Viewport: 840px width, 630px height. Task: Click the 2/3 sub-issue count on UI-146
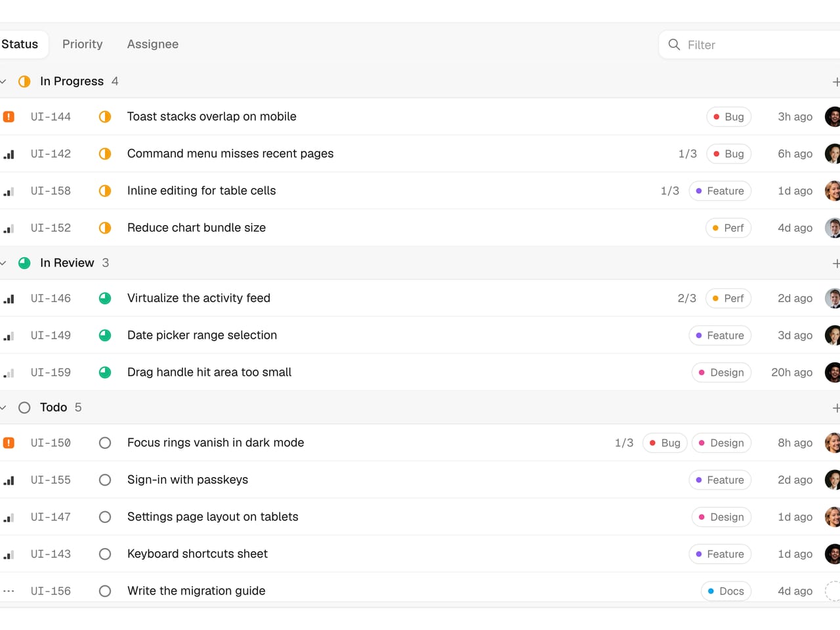tap(687, 299)
